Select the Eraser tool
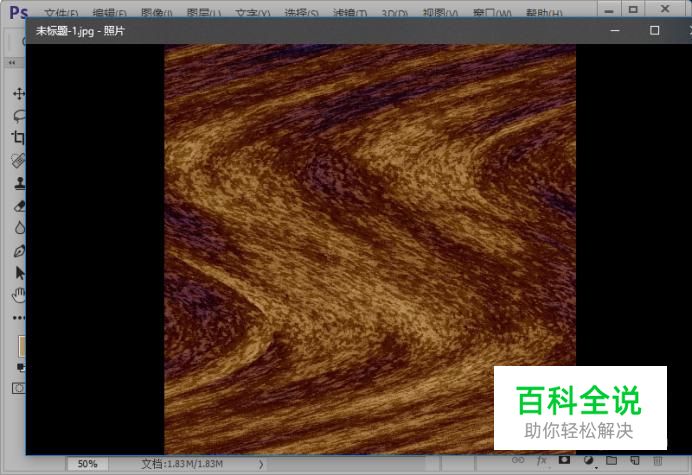 (x=19, y=206)
